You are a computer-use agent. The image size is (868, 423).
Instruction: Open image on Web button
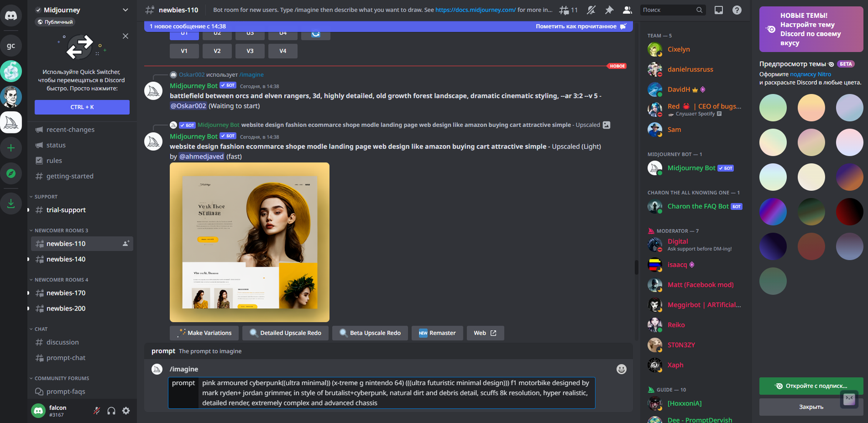[485, 333]
